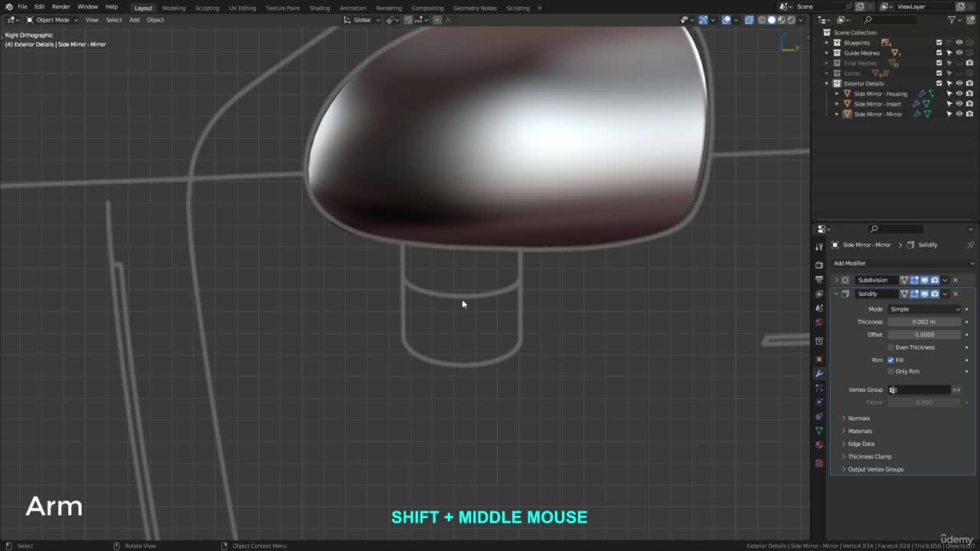Open the Physics properties tab
This screenshot has width=980, height=551.
click(x=819, y=402)
